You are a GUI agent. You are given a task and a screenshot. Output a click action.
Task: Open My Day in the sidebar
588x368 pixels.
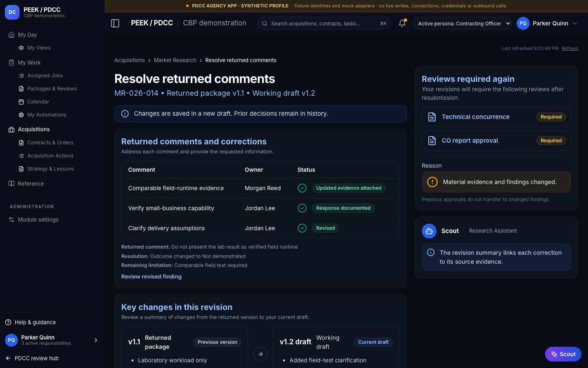click(27, 35)
